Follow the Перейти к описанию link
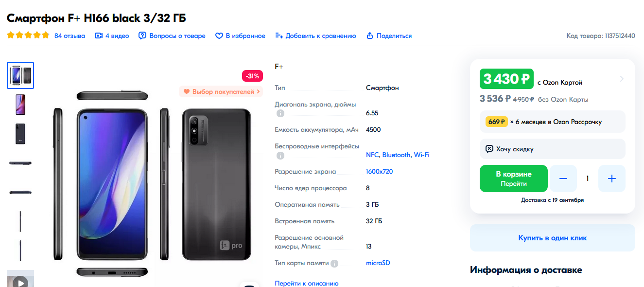Image resolution: width=644 pixels, height=287 pixels. [307, 283]
